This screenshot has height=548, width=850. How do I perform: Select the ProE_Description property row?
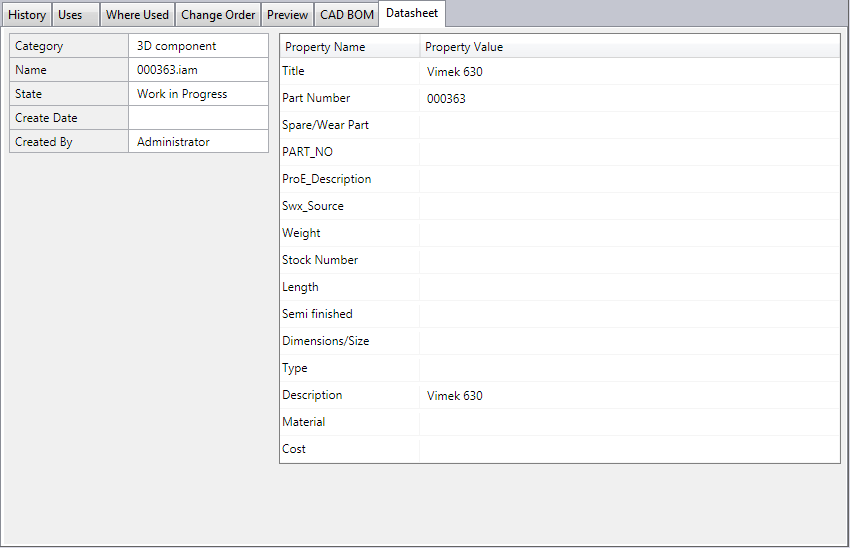pos(560,179)
